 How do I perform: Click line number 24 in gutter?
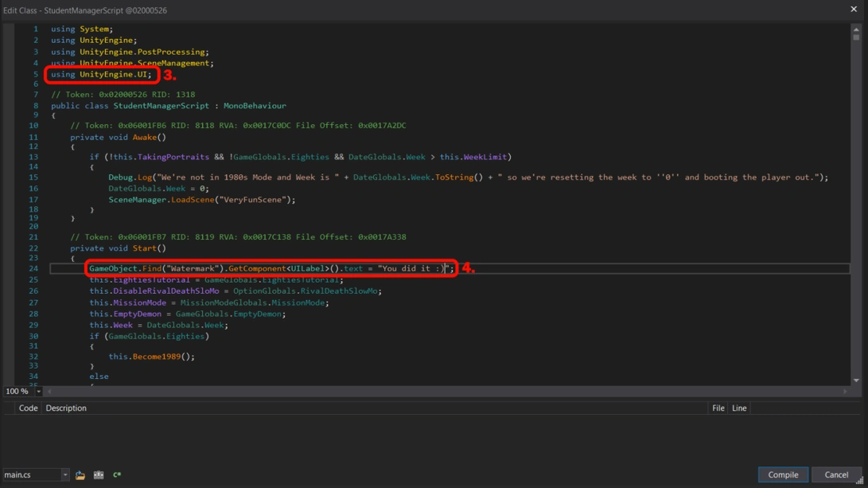coord(33,268)
